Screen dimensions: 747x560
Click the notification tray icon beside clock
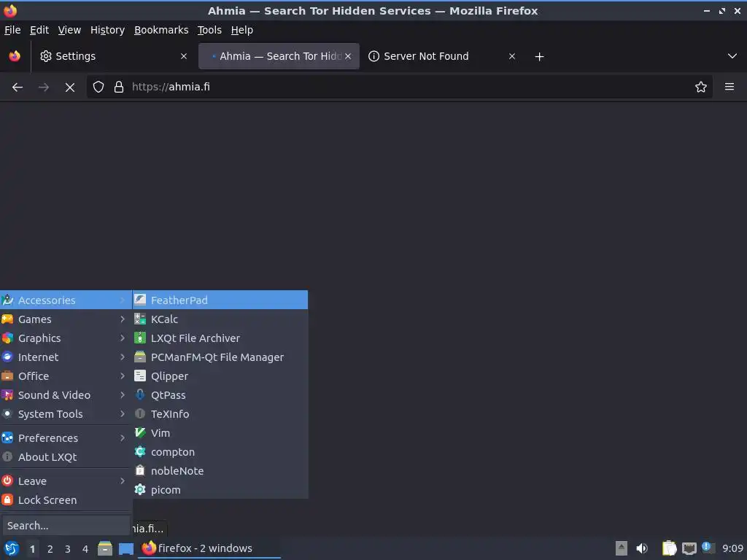(708, 548)
